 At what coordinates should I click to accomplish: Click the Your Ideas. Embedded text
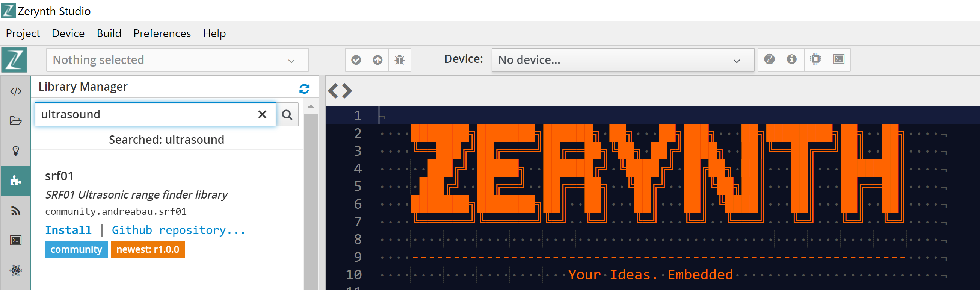(650, 275)
